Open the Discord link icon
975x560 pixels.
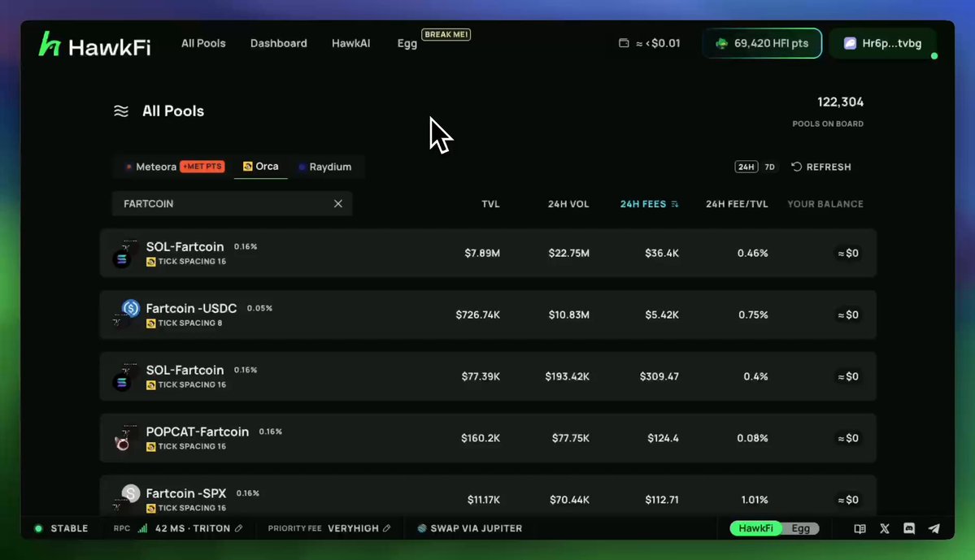pos(909,529)
